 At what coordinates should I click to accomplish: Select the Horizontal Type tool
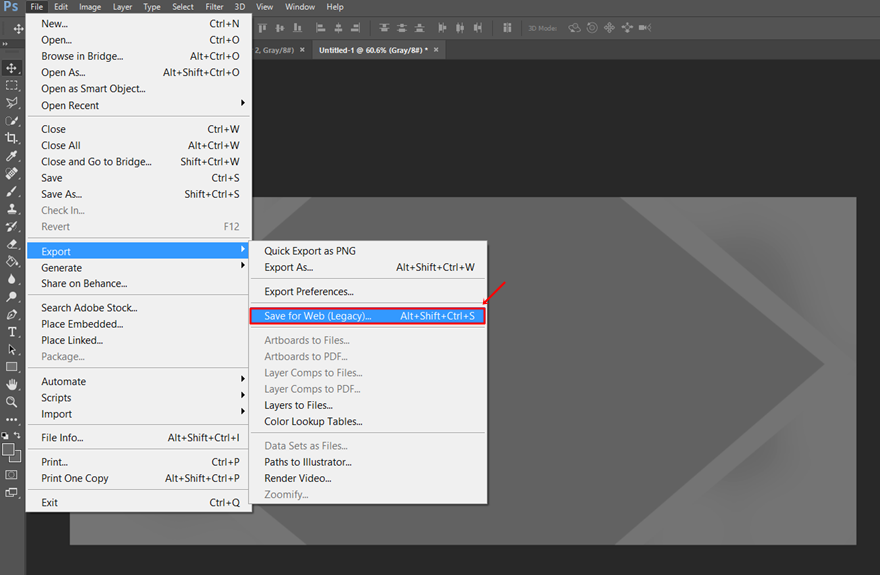coord(11,332)
